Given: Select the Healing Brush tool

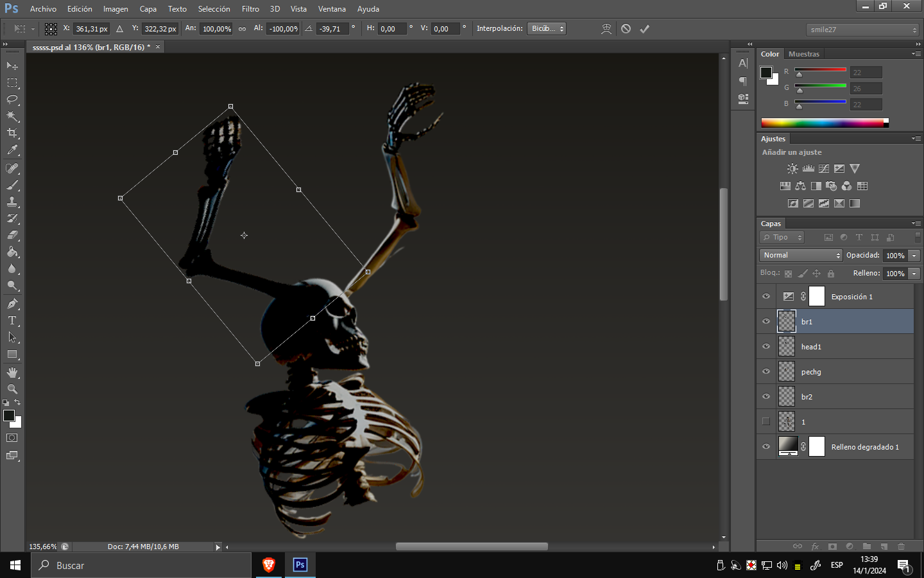Looking at the screenshot, I should click(x=12, y=168).
